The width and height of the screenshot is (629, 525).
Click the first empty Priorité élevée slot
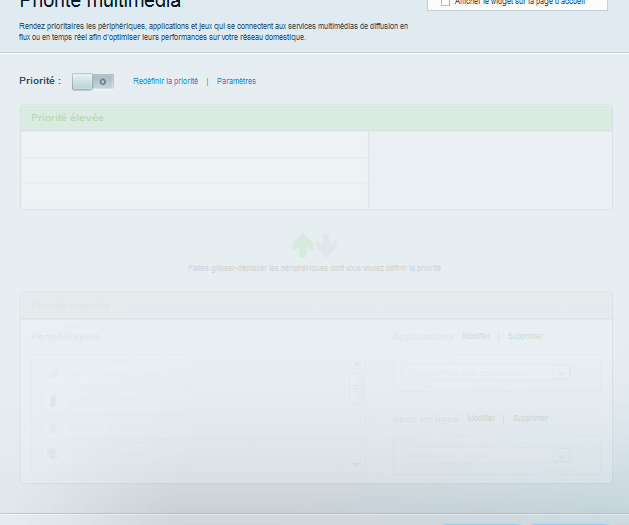(x=194, y=144)
